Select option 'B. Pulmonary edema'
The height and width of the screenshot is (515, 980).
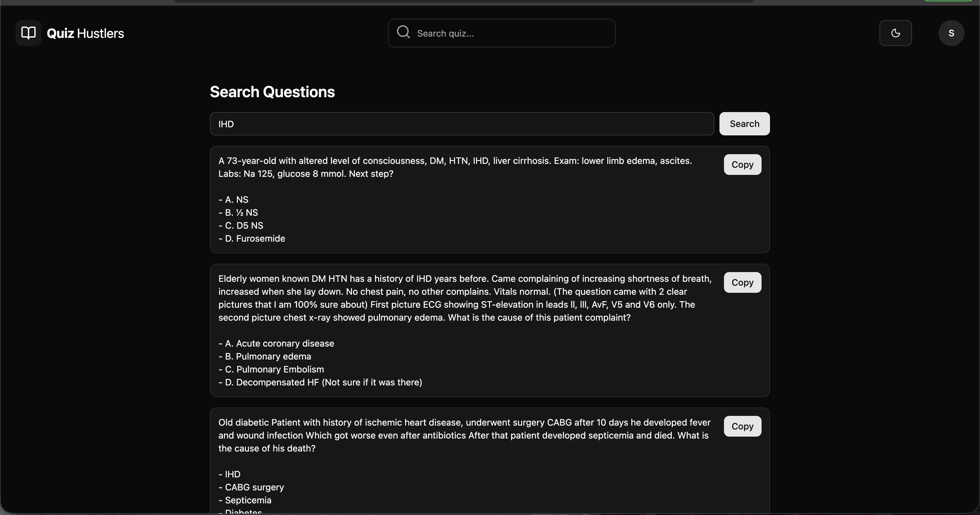[265, 356]
